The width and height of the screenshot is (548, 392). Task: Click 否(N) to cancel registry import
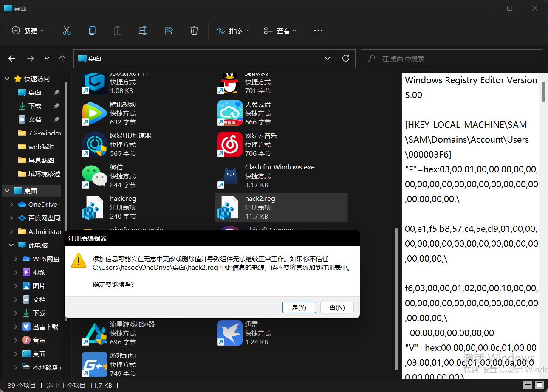click(x=337, y=307)
